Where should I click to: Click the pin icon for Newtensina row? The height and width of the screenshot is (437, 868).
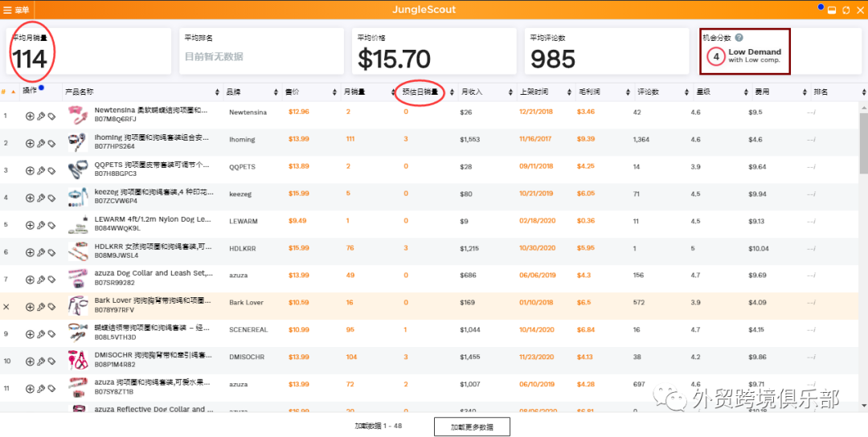point(41,116)
